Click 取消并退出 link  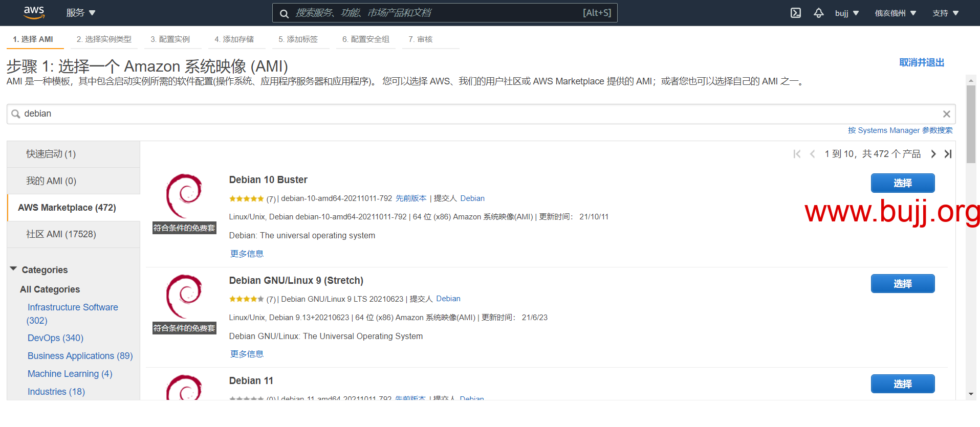pyautogui.click(x=922, y=62)
